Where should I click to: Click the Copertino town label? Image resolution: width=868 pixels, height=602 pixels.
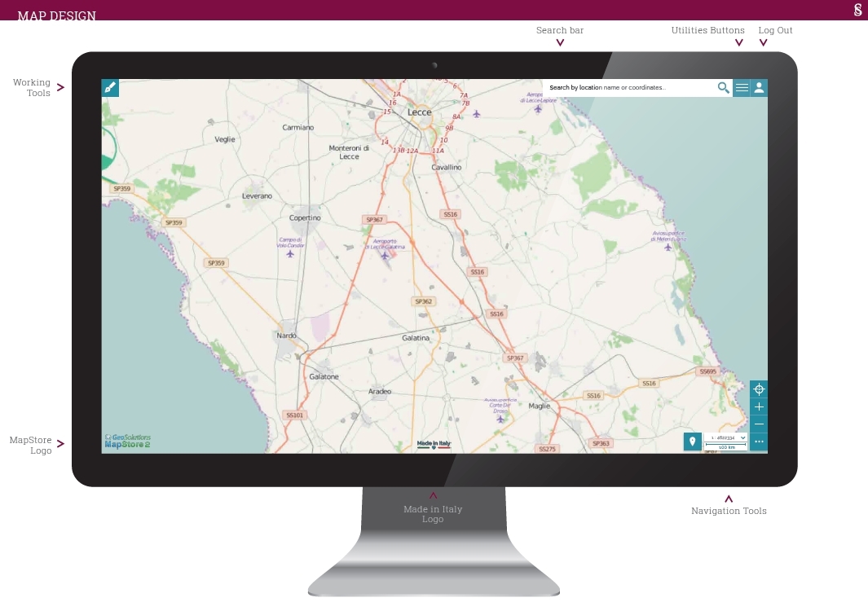(x=305, y=218)
